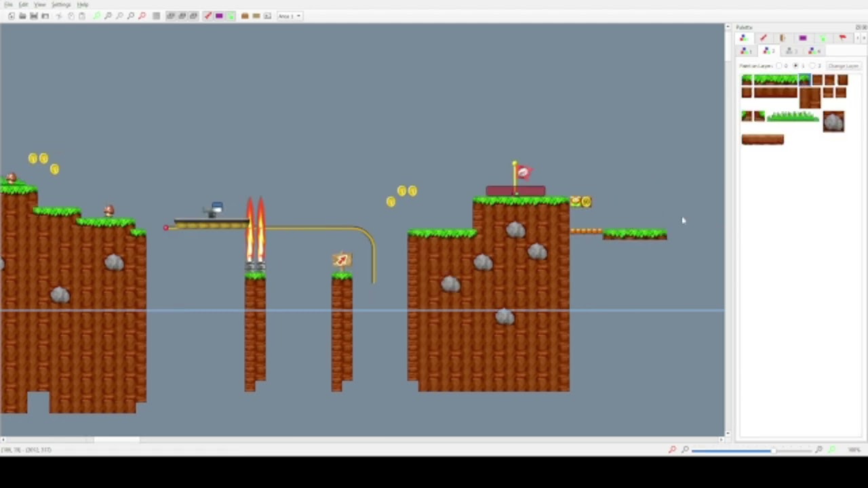Switch to the purple Locations palette tab
This screenshot has width=868, height=488.
803,38
